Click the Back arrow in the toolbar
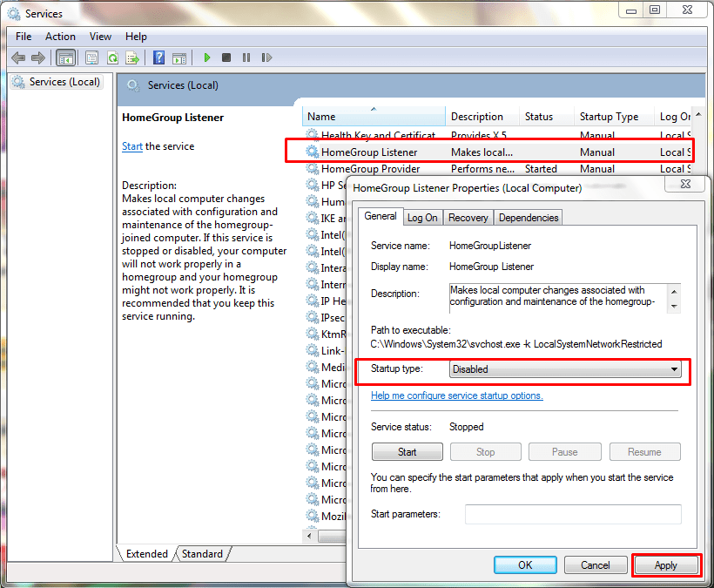The width and height of the screenshot is (714, 588). [x=18, y=57]
